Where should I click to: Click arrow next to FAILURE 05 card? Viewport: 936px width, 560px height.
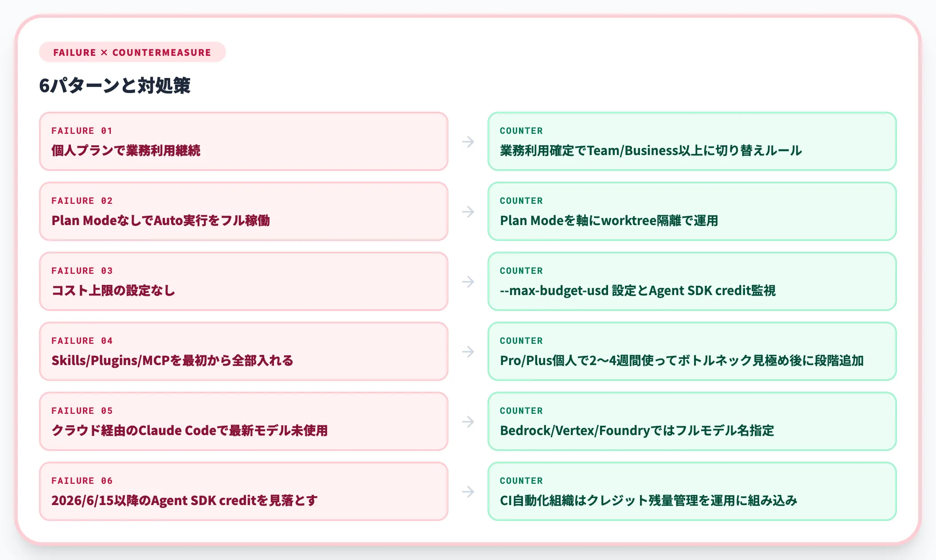click(x=468, y=422)
